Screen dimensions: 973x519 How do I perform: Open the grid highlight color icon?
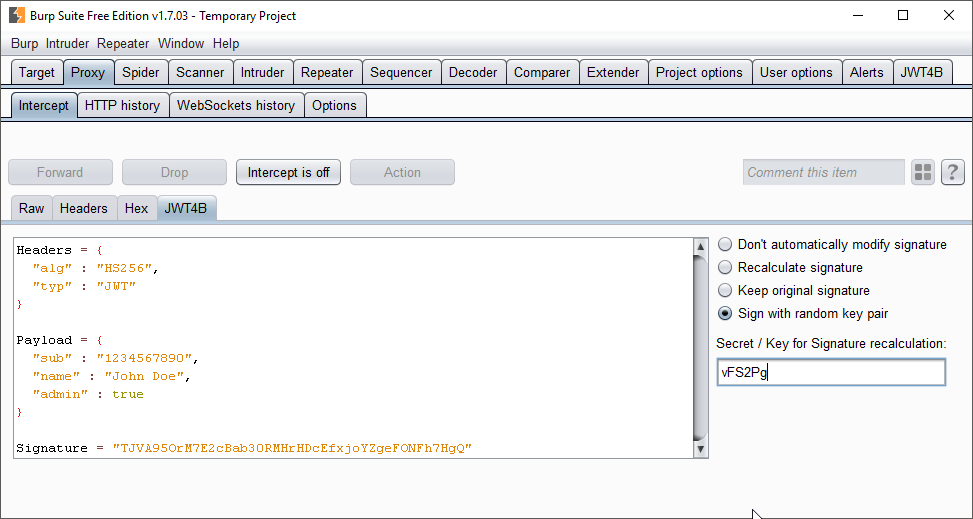[923, 172]
